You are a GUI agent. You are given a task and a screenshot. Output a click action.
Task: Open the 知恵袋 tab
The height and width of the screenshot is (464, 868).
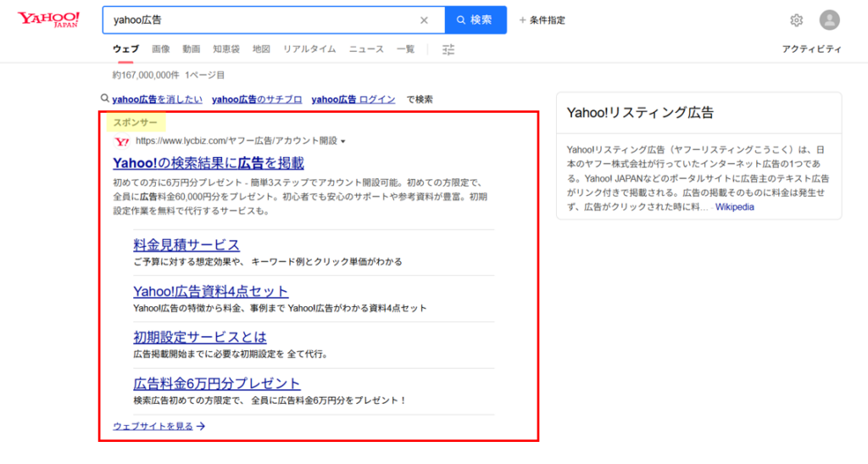[225, 48]
